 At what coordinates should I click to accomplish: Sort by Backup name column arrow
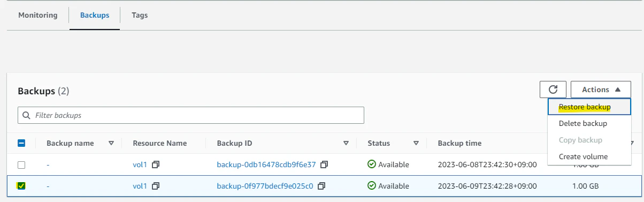pos(111,143)
